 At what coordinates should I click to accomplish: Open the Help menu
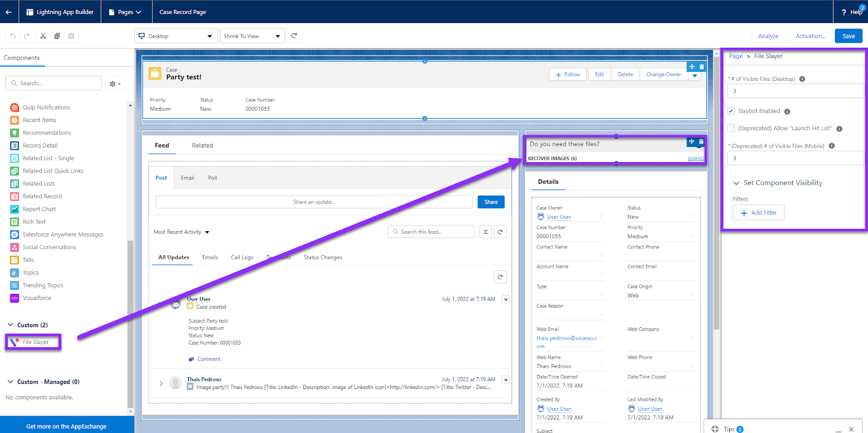tap(852, 12)
